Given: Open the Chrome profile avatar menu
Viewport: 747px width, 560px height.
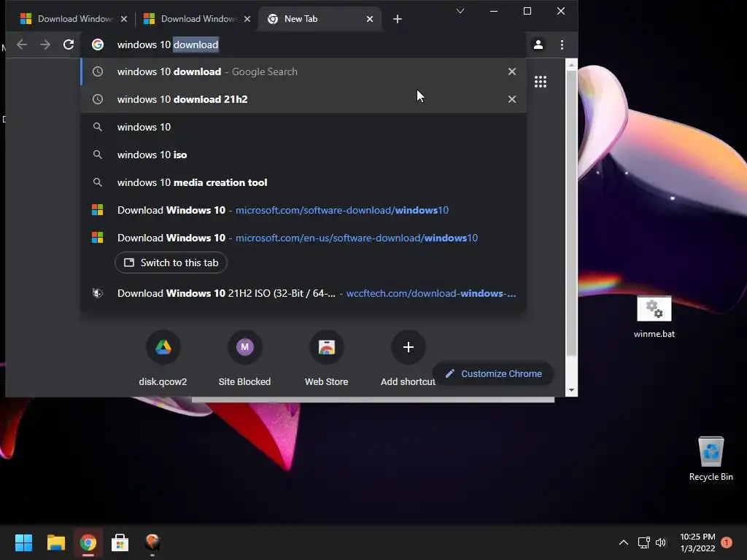Looking at the screenshot, I should [x=538, y=44].
